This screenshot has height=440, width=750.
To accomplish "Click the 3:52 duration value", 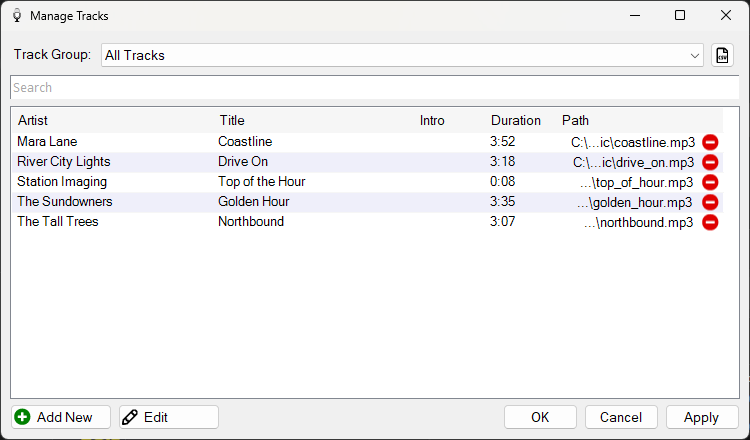I will point(503,142).
